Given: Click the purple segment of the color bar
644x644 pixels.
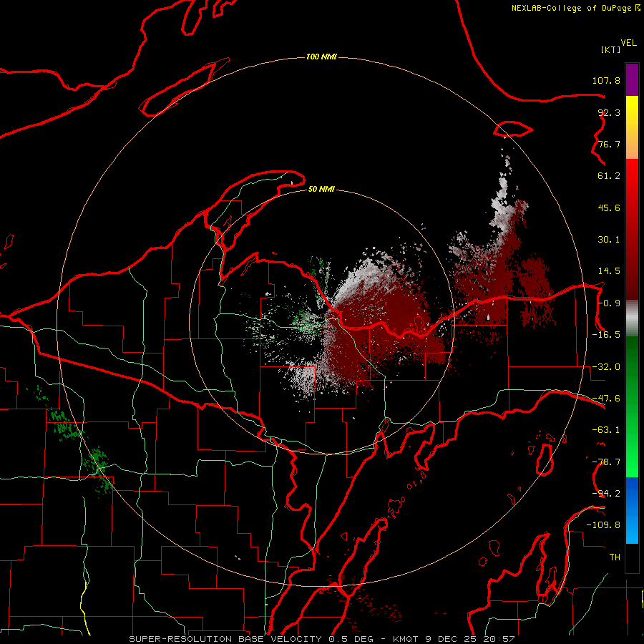Looking at the screenshot, I should (632, 79).
